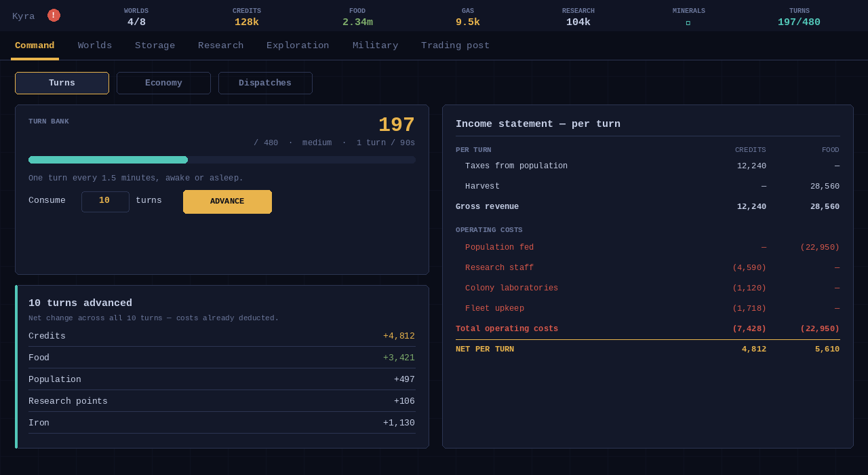Click the 'Colony laboratories' cost row

(x=648, y=288)
